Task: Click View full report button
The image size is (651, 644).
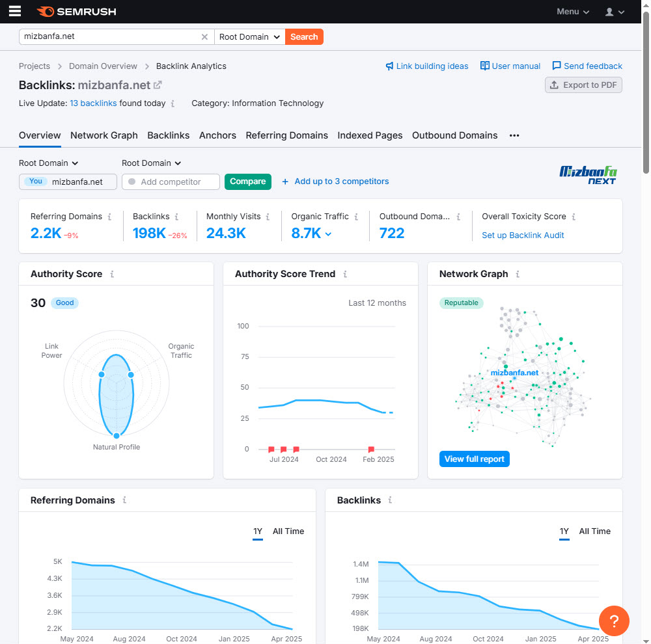Action: 475,459
